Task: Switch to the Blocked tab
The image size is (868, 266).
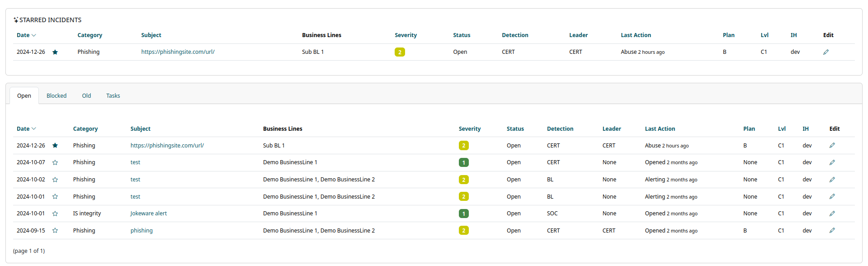Action: tap(57, 96)
